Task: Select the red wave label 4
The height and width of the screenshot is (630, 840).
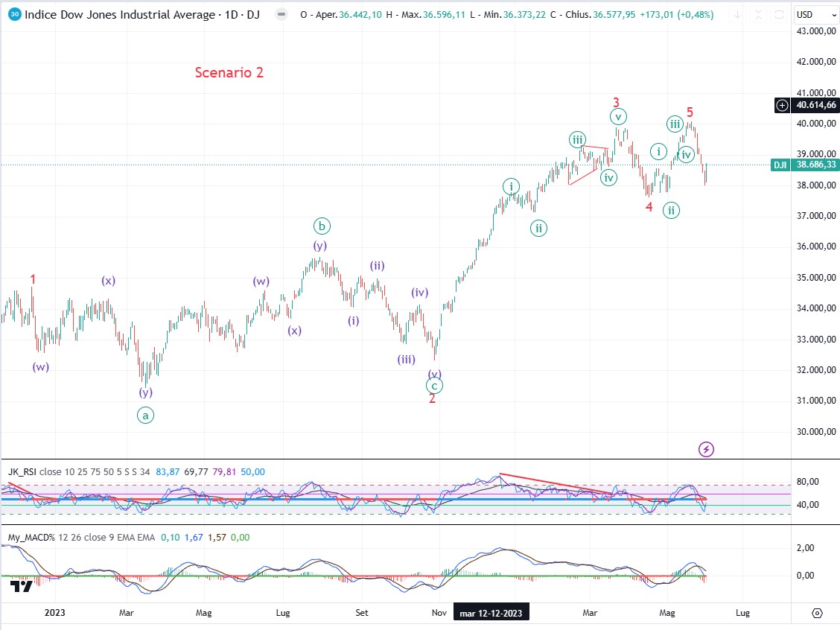Action: 649,207
